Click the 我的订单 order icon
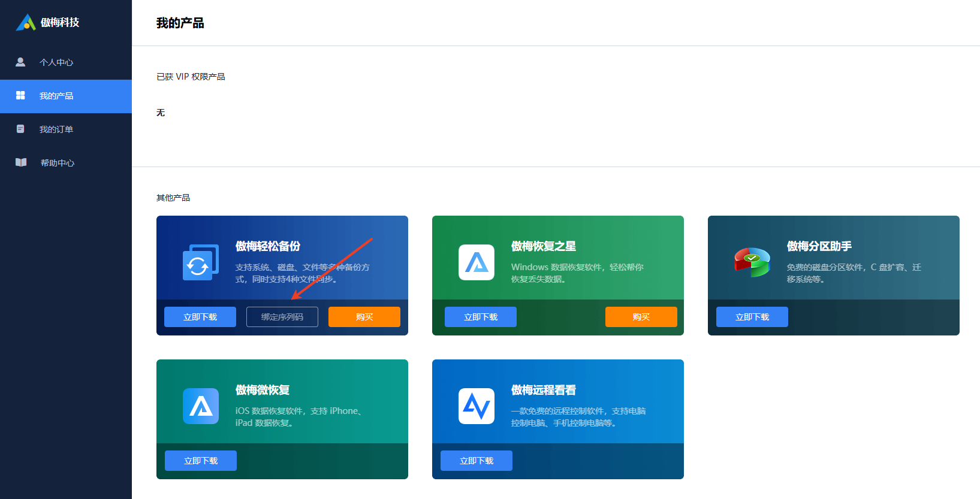 pos(20,129)
